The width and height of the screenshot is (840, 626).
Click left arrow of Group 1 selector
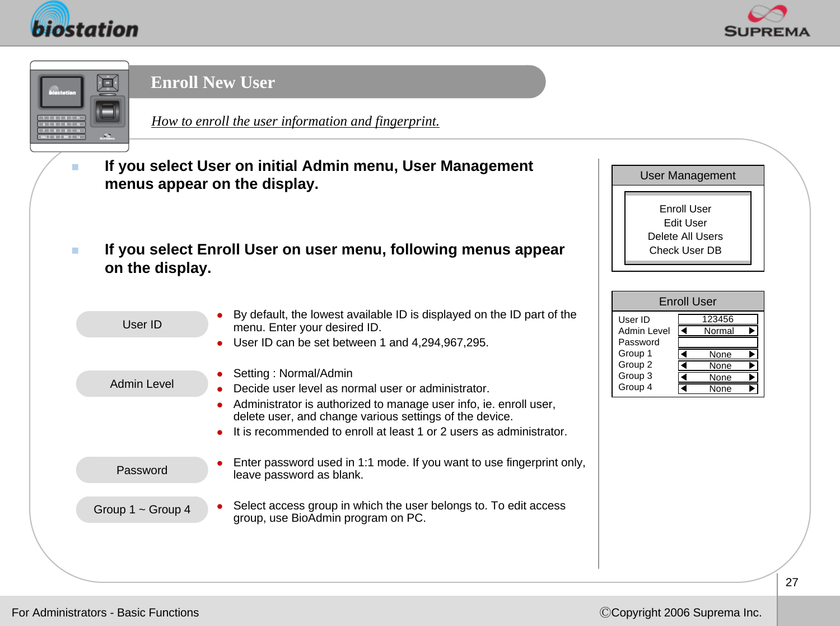tap(683, 354)
